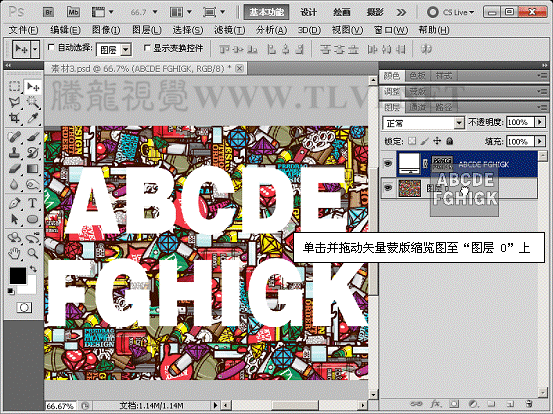
Task: Click the background color swatch
Action: click(31, 288)
